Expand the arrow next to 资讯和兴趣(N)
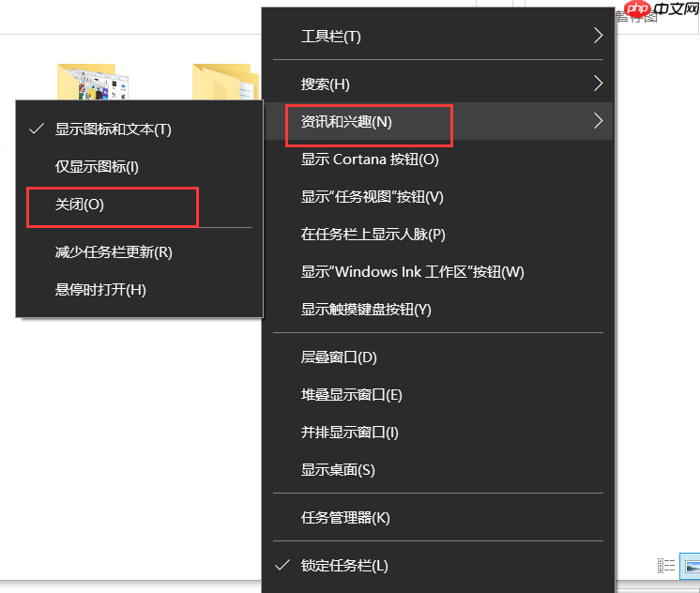 click(599, 120)
